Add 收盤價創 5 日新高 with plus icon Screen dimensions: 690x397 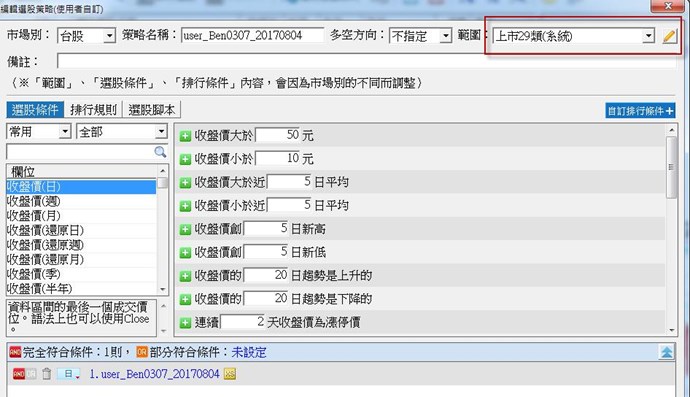pos(185,229)
